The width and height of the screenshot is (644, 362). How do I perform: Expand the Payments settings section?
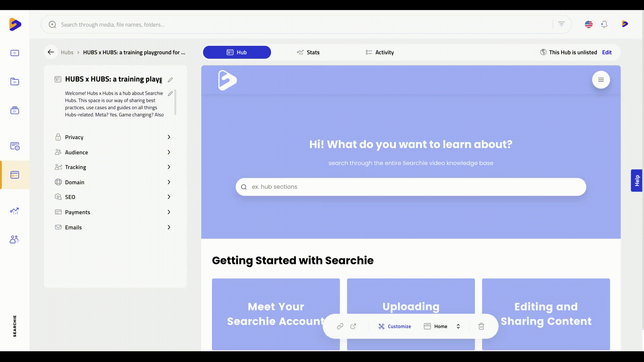[x=113, y=212]
